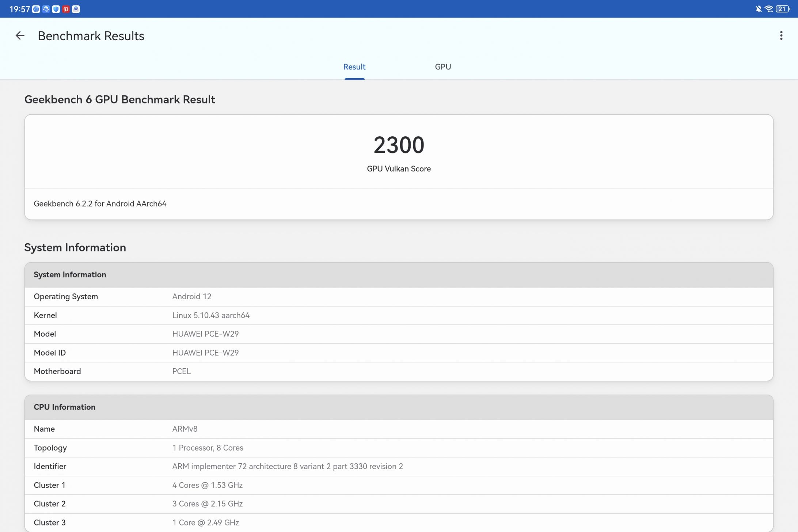This screenshot has width=798, height=532.
Task: Click the Operating System label
Action: point(66,297)
